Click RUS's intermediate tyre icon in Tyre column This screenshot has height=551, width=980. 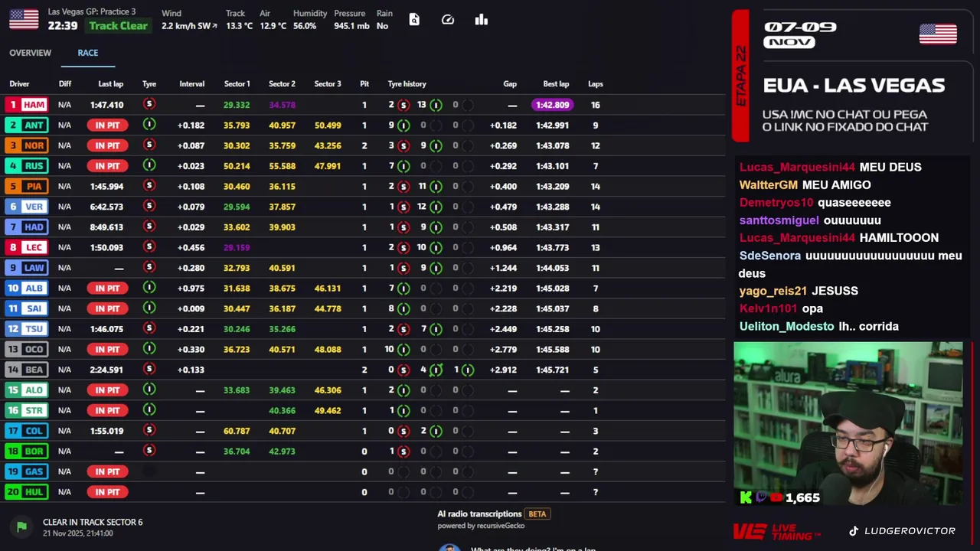[x=149, y=165]
